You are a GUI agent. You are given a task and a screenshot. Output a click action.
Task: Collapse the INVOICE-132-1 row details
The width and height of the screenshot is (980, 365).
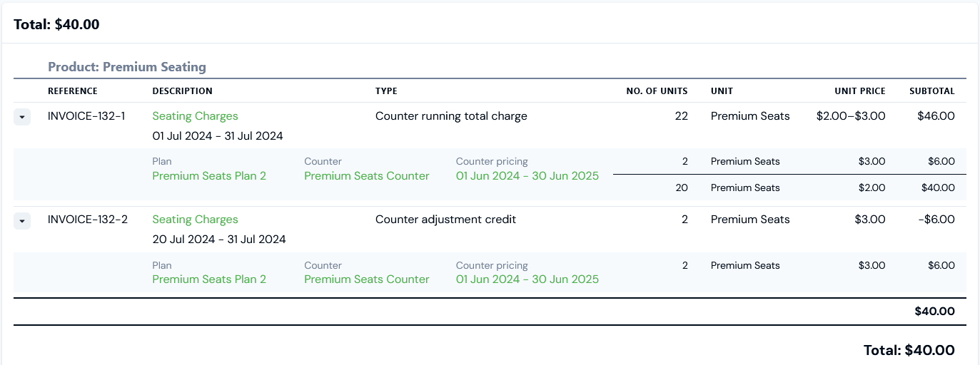coord(22,117)
